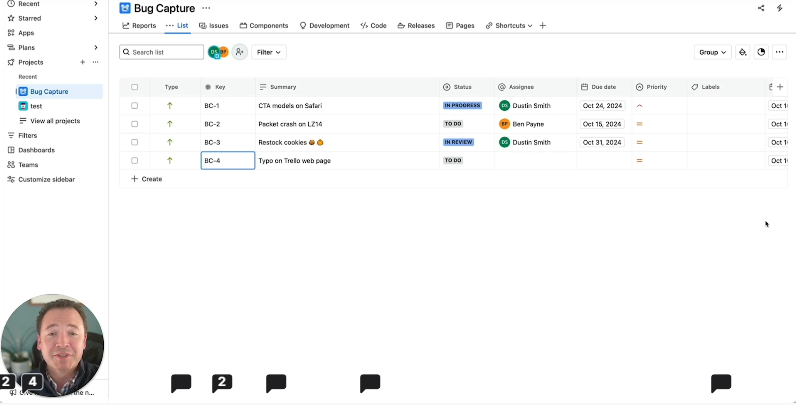Viewport: 796px width, 405px height.
Task: Add a new column with plus icon
Action: coord(780,87)
